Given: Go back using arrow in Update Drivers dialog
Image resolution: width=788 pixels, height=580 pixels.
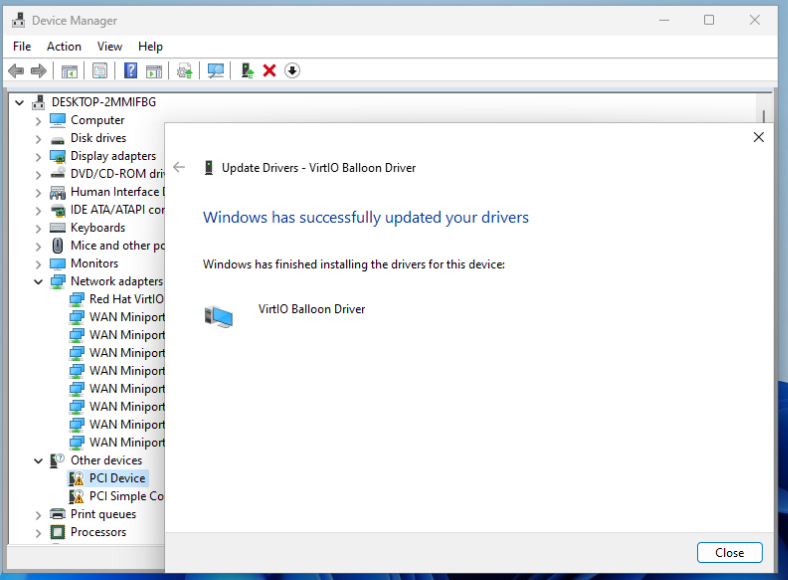Looking at the screenshot, I should click(179, 167).
